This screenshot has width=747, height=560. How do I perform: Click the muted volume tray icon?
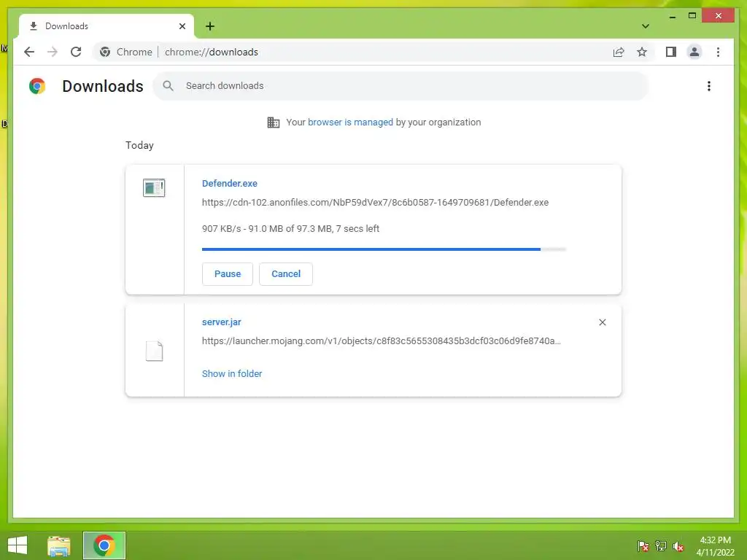(x=678, y=545)
